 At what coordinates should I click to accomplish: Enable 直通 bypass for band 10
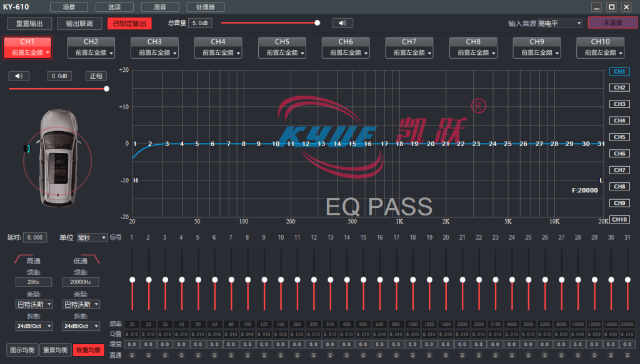[281, 355]
